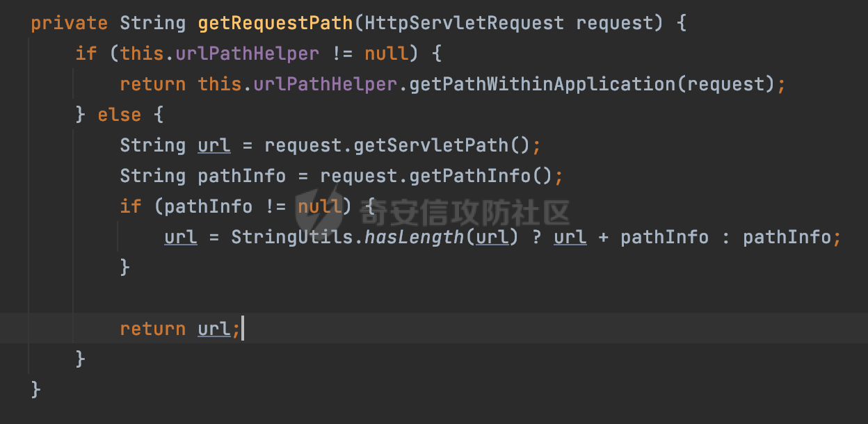Click the private keyword in method signature
868x424 pixels.
point(69,23)
